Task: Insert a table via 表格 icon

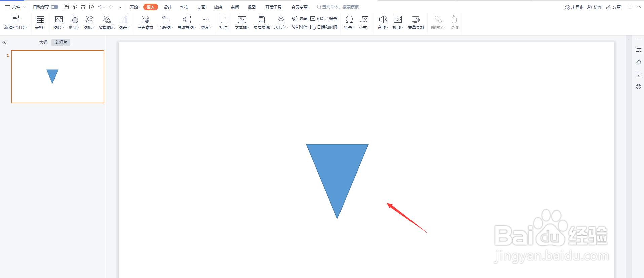Action: (40, 19)
